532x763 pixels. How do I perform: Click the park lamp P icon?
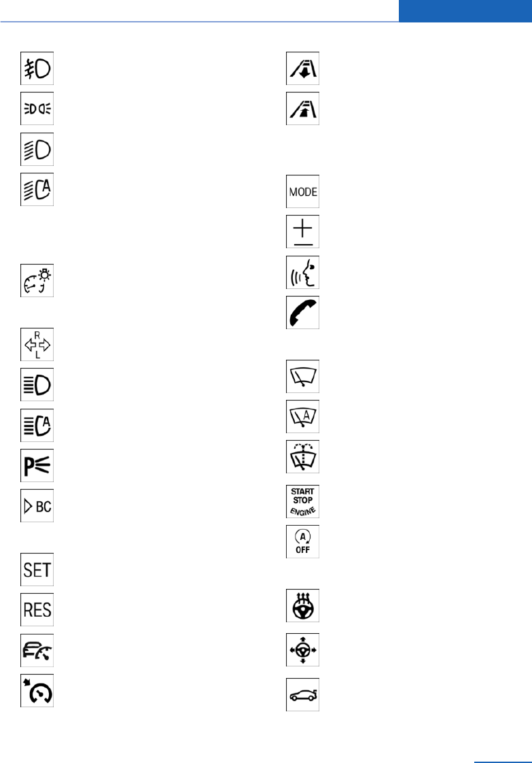click(x=37, y=465)
